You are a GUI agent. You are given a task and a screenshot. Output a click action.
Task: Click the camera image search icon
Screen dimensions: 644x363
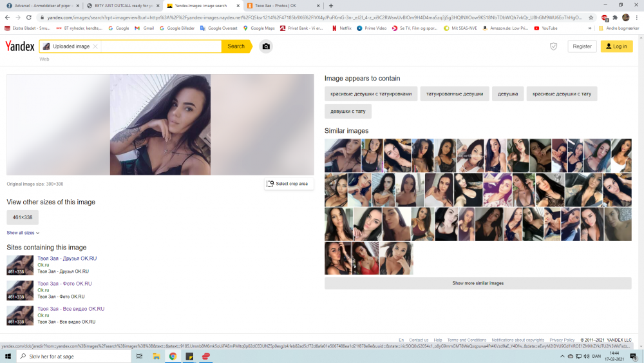click(265, 46)
